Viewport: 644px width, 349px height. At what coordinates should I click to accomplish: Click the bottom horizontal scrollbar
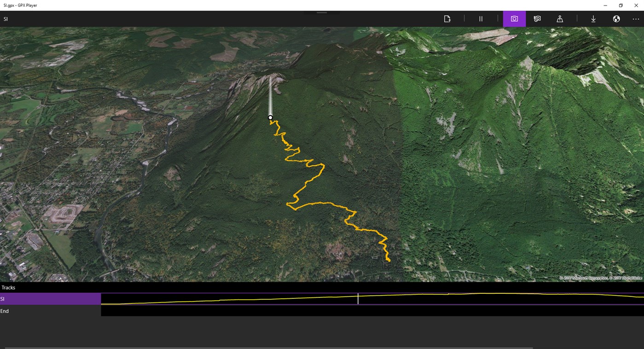(269, 348)
